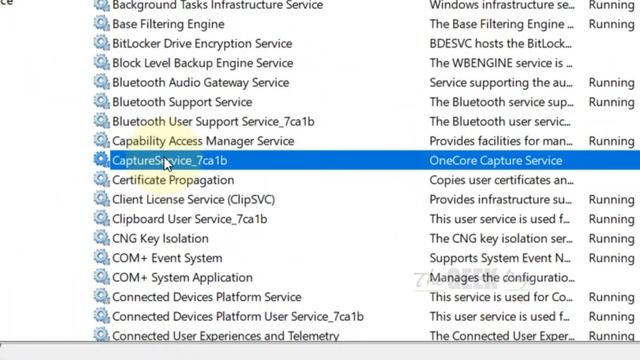Click Running status of COM+ Event System

point(611,258)
